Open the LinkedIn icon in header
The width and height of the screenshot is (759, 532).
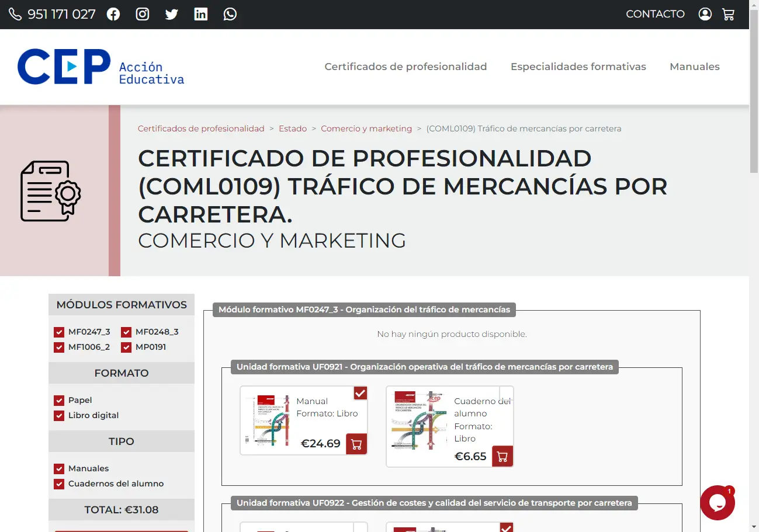coord(201,14)
